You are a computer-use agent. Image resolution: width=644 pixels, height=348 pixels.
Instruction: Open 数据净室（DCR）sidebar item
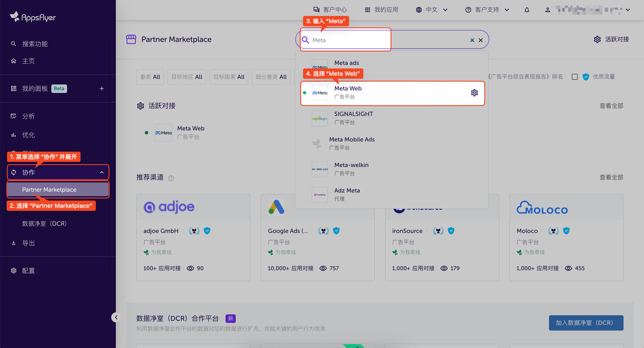(44, 223)
